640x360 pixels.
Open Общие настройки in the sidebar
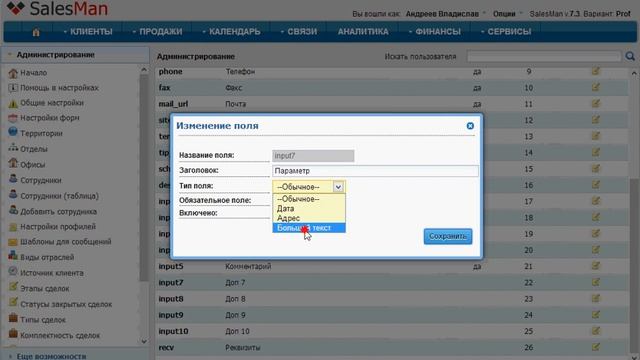52,103
